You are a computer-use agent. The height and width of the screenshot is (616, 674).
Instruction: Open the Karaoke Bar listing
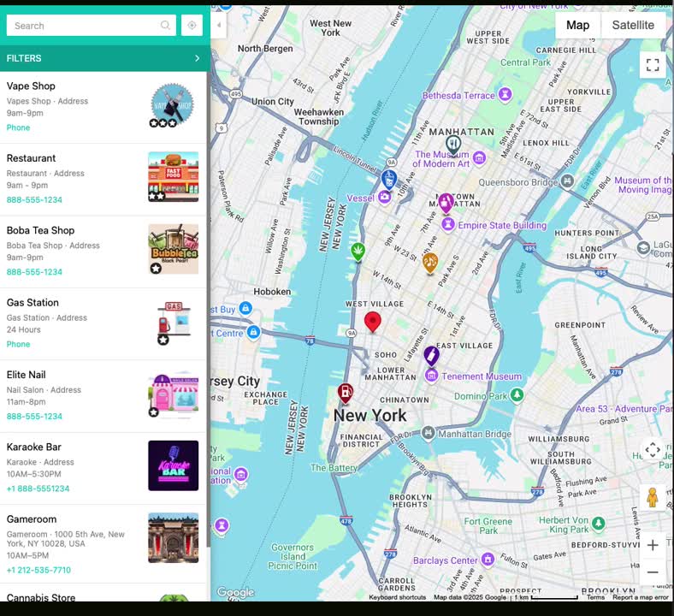click(x=34, y=447)
